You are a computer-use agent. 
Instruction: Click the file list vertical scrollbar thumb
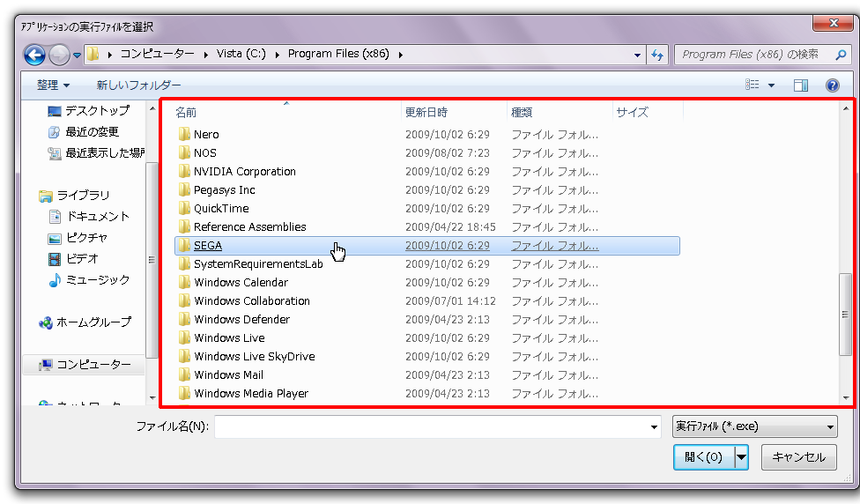pyautogui.click(x=846, y=315)
